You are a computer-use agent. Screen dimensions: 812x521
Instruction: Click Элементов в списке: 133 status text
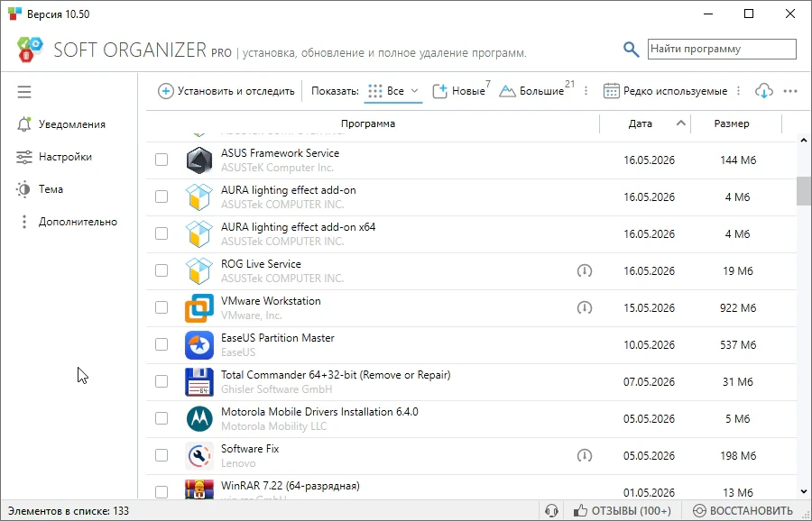pos(69,511)
